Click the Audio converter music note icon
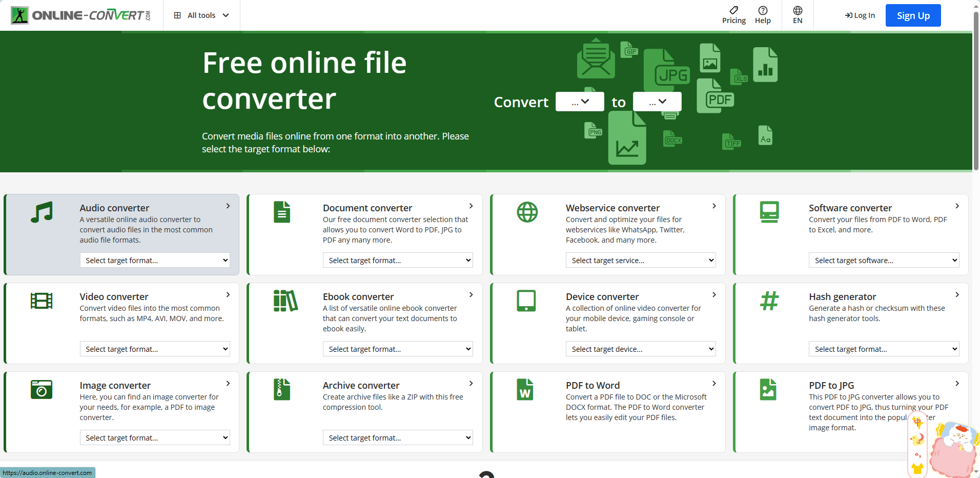This screenshot has height=478, width=980. click(x=42, y=212)
